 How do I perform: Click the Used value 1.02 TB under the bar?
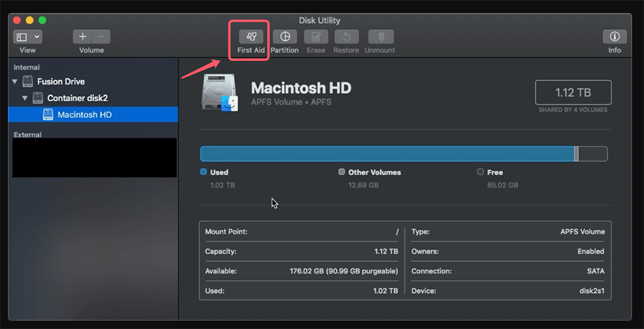click(223, 185)
